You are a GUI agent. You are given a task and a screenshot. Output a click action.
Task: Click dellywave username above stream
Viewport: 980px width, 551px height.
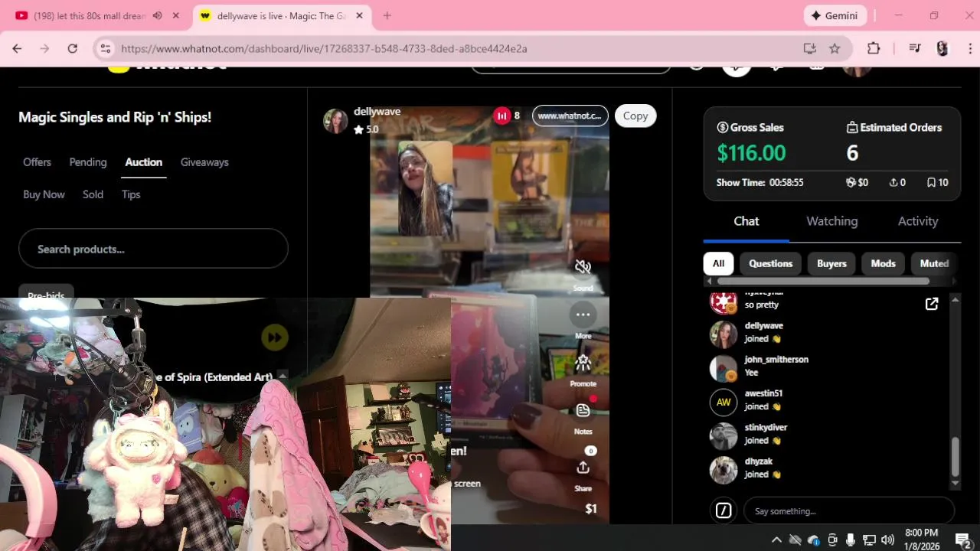tap(377, 112)
